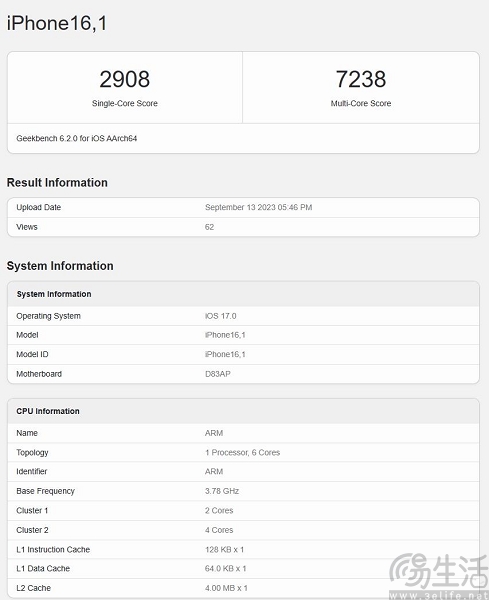Click the Model ID label
Image resolution: width=489 pixels, height=600 pixels.
click(x=32, y=355)
